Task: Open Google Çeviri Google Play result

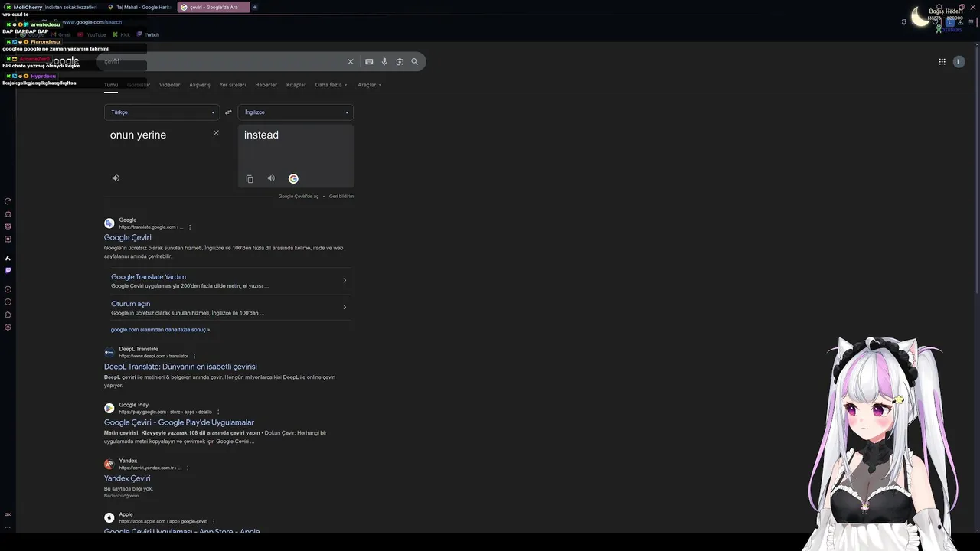Action: pos(179,422)
